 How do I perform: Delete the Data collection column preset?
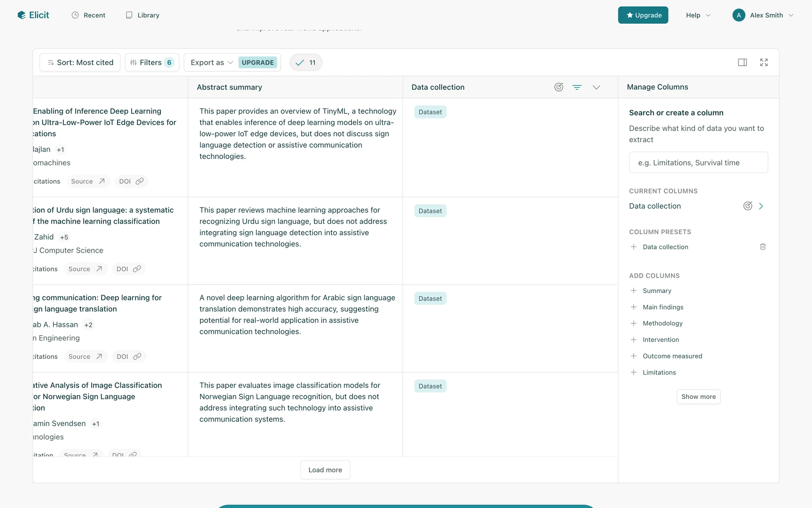point(763,247)
